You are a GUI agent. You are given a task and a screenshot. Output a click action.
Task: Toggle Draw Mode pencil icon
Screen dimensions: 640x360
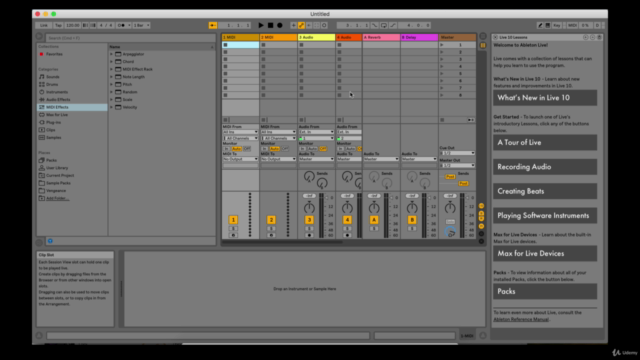tap(540, 25)
